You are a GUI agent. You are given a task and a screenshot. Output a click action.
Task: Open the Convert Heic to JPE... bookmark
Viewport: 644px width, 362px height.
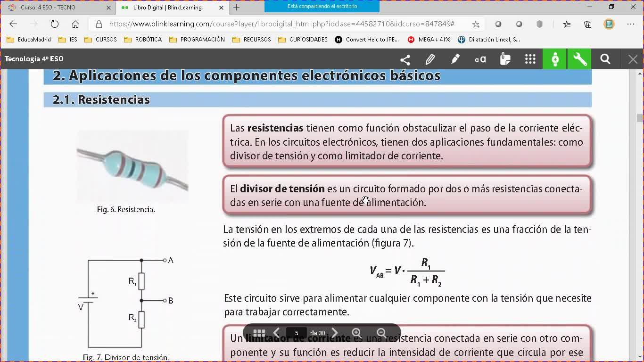(x=367, y=40)
